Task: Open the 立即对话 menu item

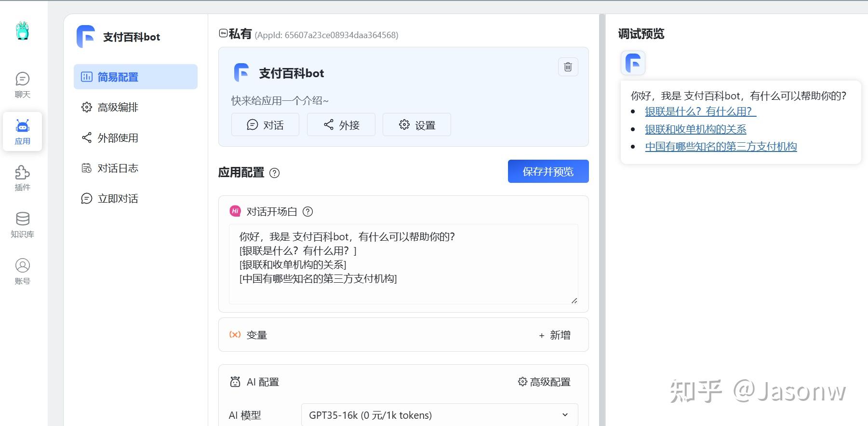Action: (135, 198)
